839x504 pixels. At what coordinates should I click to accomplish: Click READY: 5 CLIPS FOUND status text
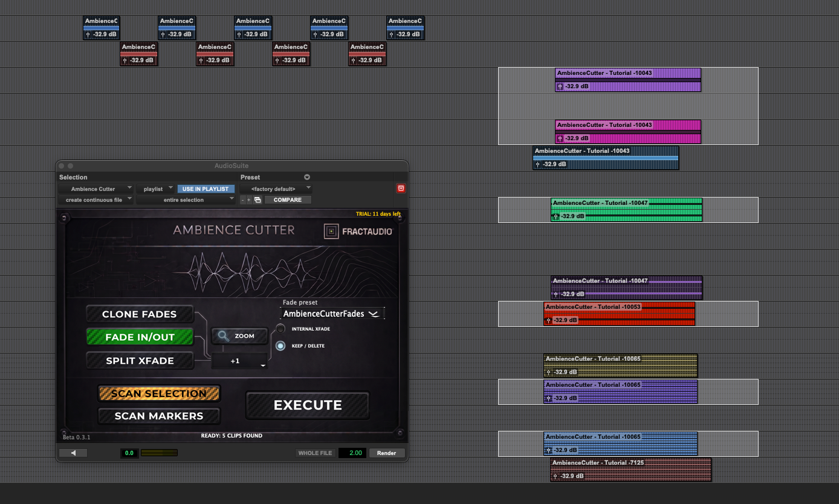(232, 436)
